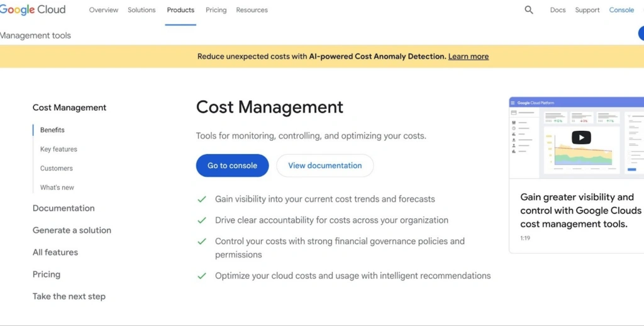This screenshot has width=644, height=326.
Task: Click the Google Cloud logo
Action: tap(33, 10)
